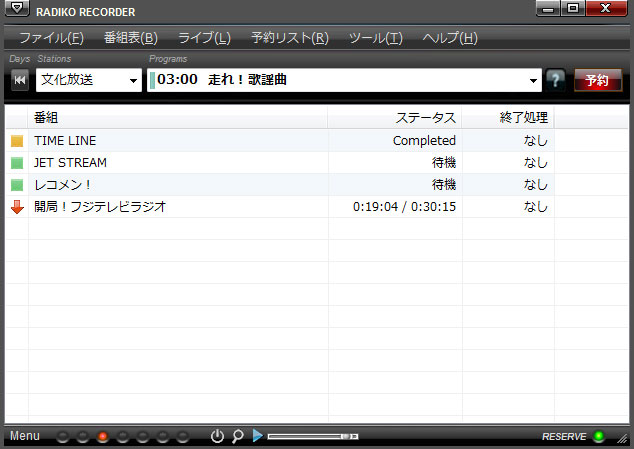Select the JET STREAM program row

point(317,163)
